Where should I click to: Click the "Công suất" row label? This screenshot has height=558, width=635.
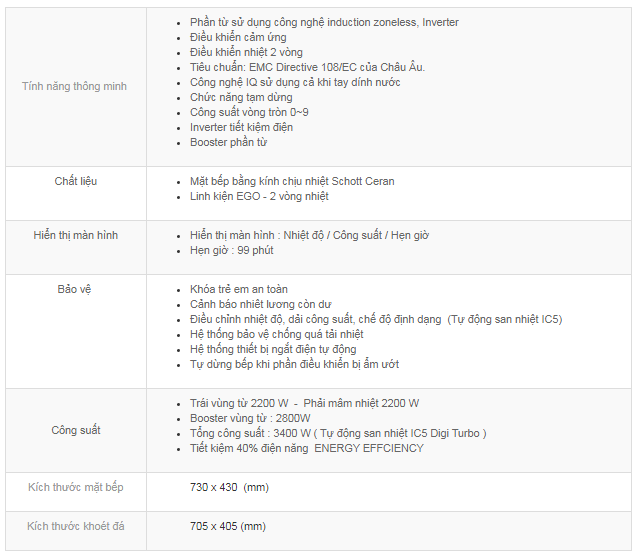pos(76,430)
